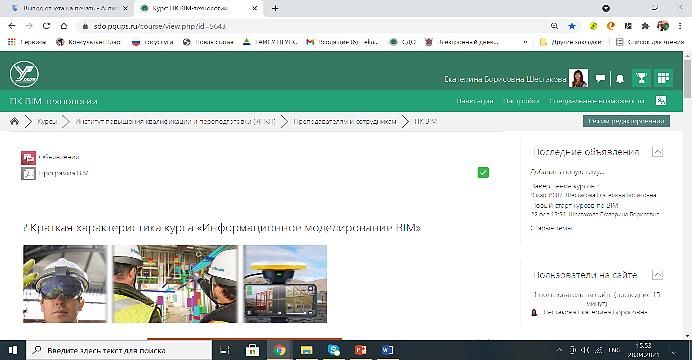Open the grid apps icon in header
692x360 pixels.
click(x=663, y=78)
